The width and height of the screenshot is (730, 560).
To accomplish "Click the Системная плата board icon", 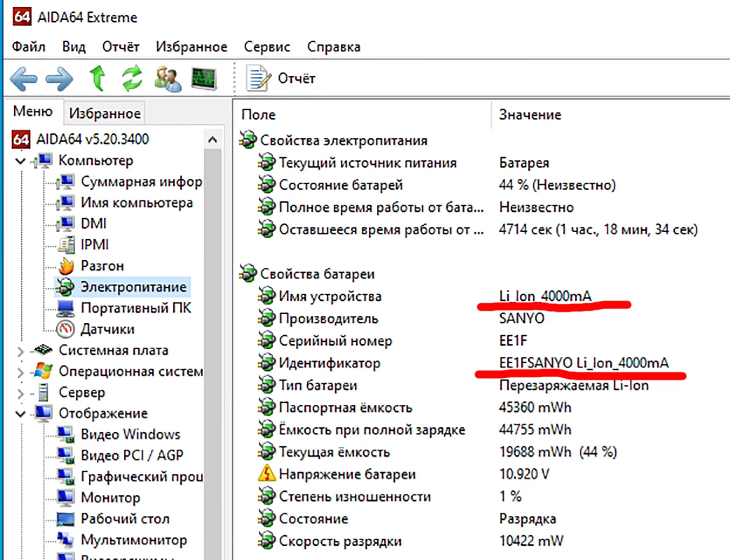I will 43,350.
